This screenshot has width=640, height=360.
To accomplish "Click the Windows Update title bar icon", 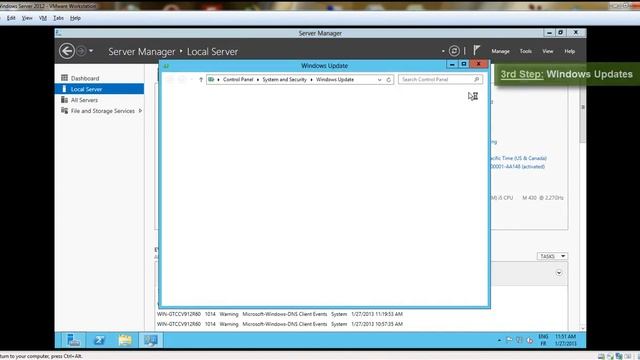I will click(x=166, y=66).
